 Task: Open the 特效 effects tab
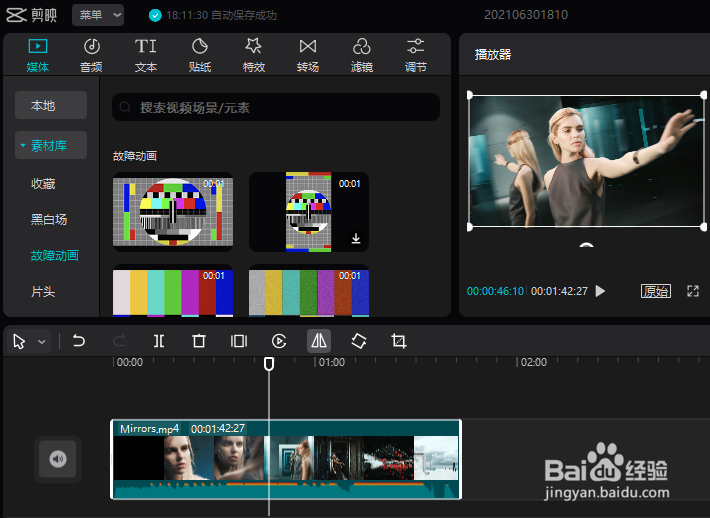[x=254, y=55]
